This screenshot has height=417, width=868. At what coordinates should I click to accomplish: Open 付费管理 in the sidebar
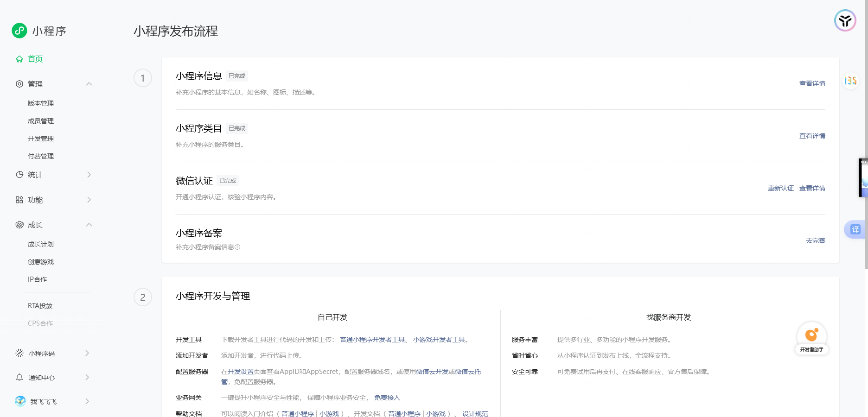[41, 156]
